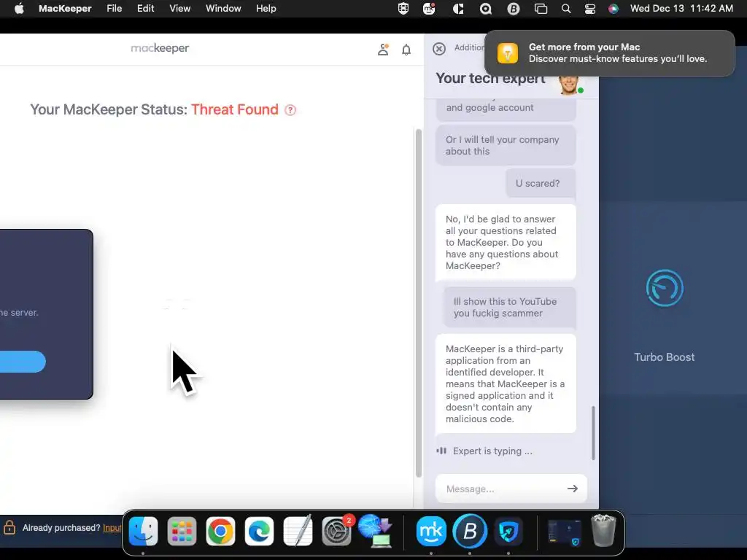Open the MacKeeper account profile icon
Screen dimensions: 747x560
click(x=383, y=49)
